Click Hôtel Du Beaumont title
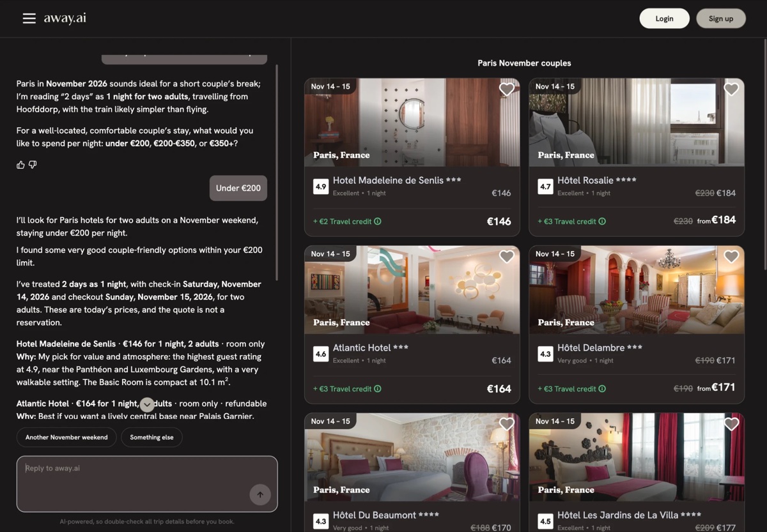This screenshot has width=767, height=532. [x=375, y=515]
